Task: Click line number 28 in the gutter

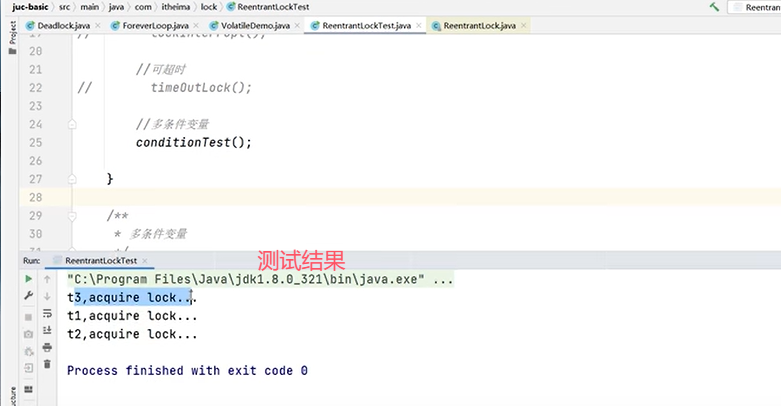Action: 35,197
